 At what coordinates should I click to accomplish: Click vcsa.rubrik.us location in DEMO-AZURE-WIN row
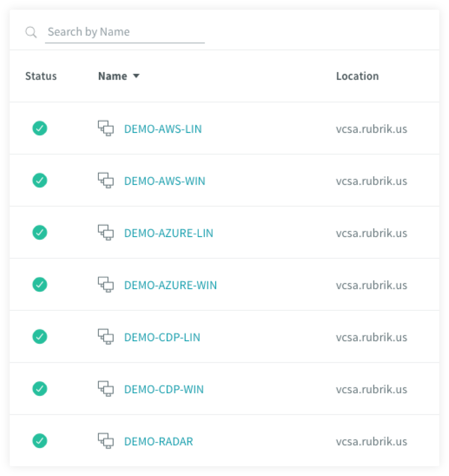coord(371,285)
